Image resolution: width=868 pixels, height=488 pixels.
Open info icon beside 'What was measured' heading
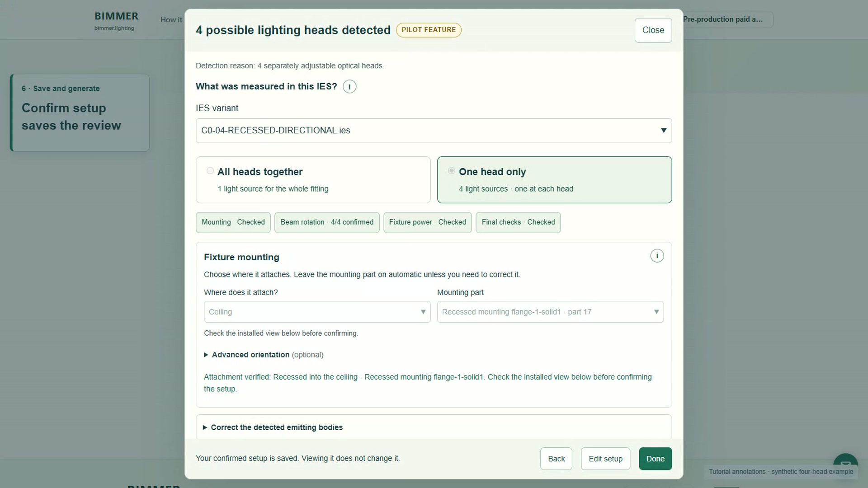tap(349, 87)
